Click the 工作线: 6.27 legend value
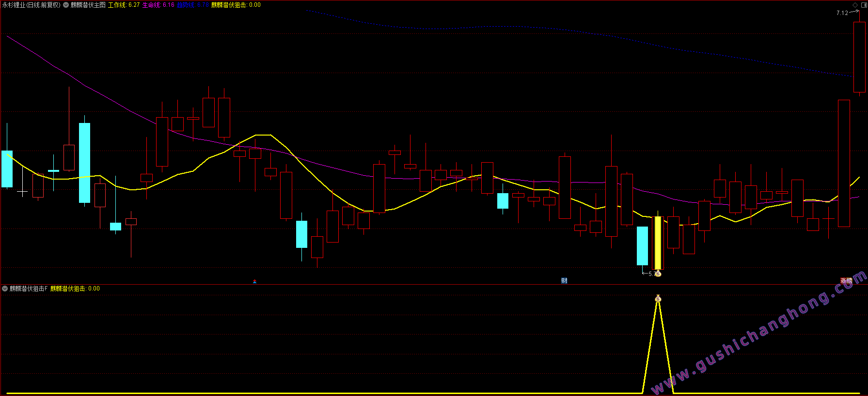 (124, 5)
